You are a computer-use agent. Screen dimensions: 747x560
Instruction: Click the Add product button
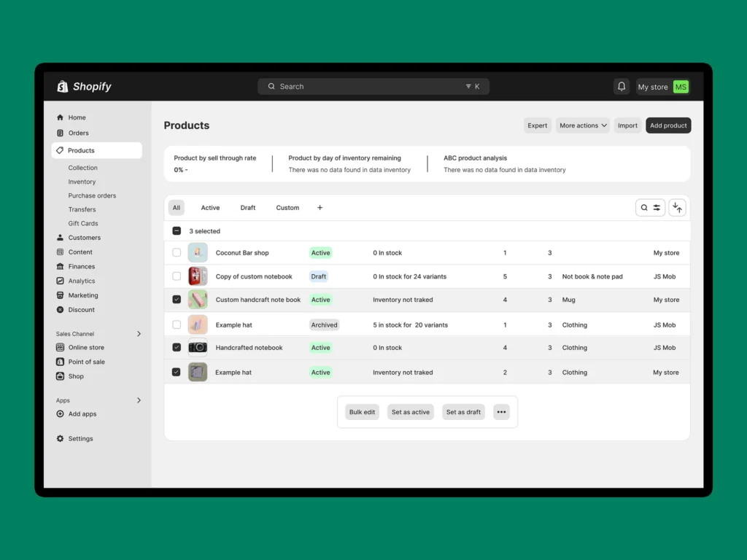point(668,125)
